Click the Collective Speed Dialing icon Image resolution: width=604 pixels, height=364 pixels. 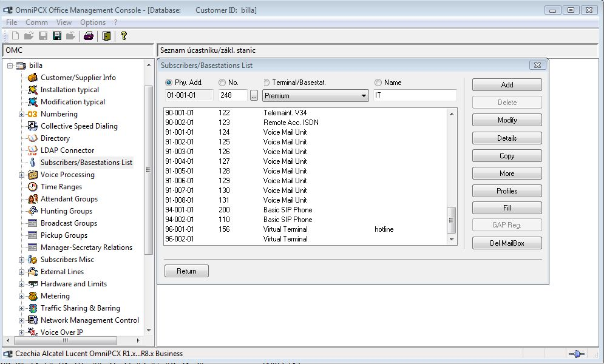click(x=33, y=126)
